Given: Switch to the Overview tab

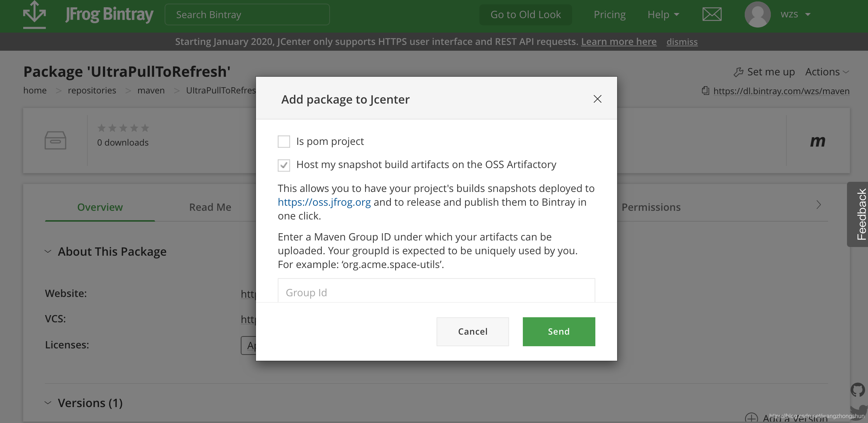Looking at the screenshot, I should (100, 207).
